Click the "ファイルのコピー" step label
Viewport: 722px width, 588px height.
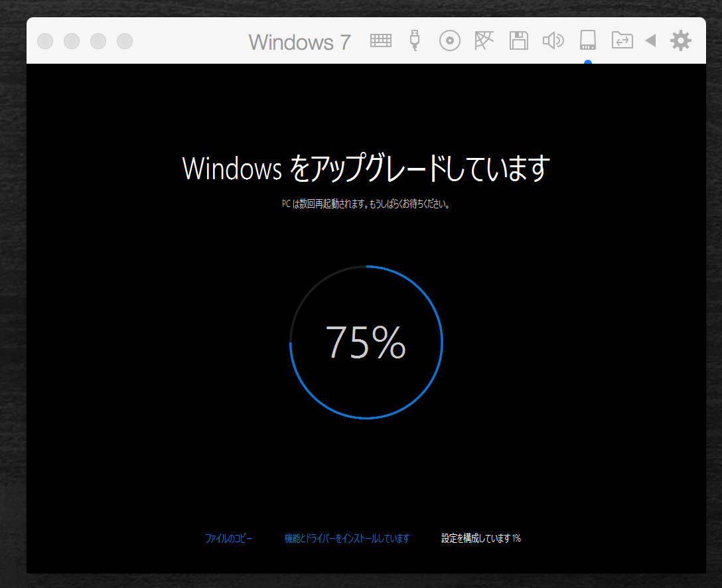(229, 538)
